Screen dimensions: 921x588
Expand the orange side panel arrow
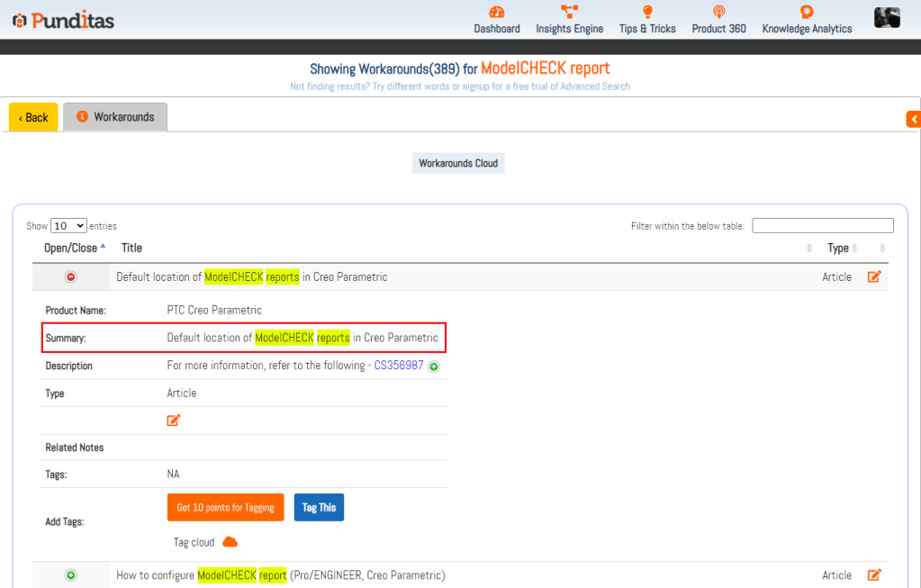(x=914, y=119)
